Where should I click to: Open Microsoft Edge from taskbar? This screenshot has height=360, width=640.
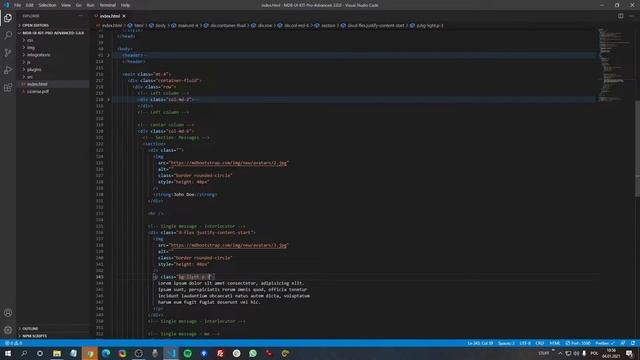106,353
